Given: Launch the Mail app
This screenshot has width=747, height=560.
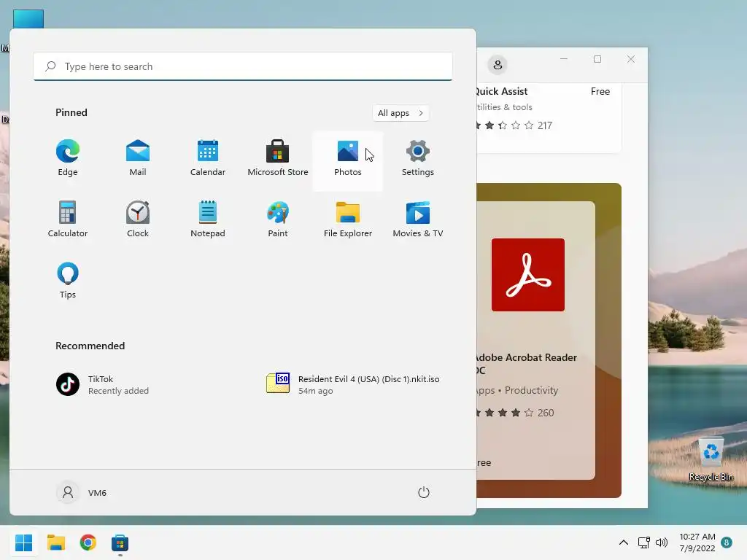Looking at the screenshot, I should (138, 158).
